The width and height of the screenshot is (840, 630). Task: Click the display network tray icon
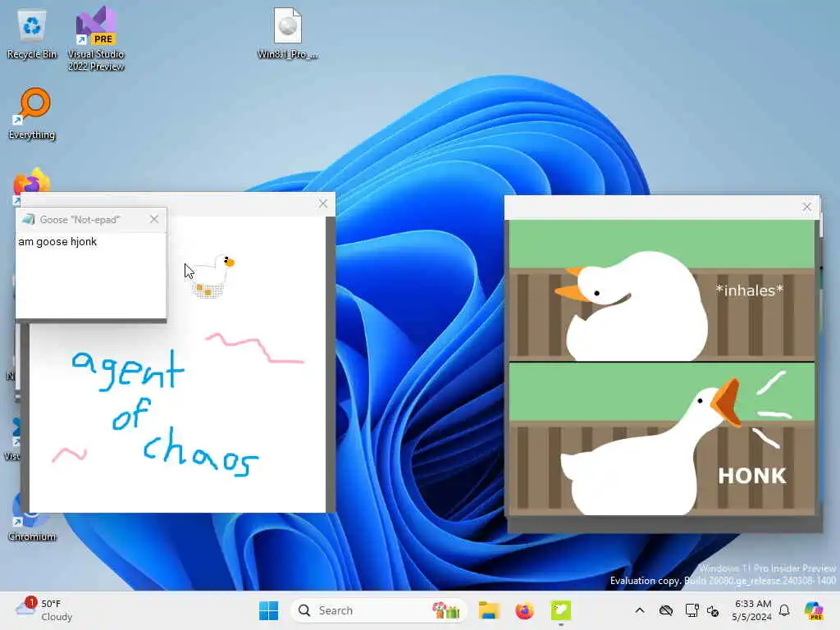pyautogui.click(x=692, y=610)
